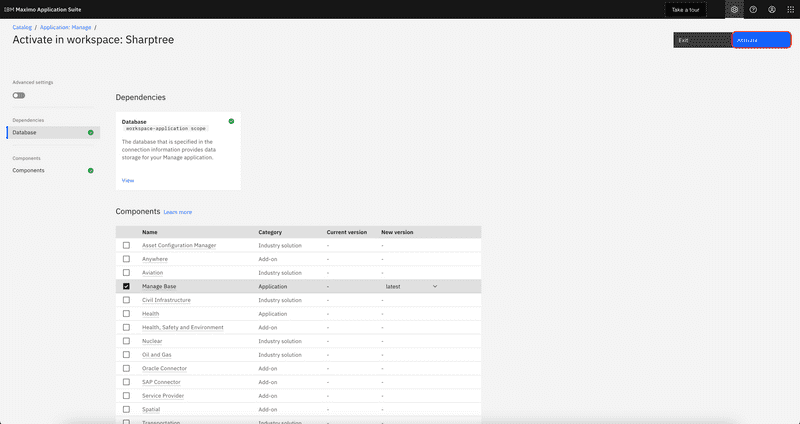
Task: Click the Oil and Gas component name
Action: [x=157, y=355]
